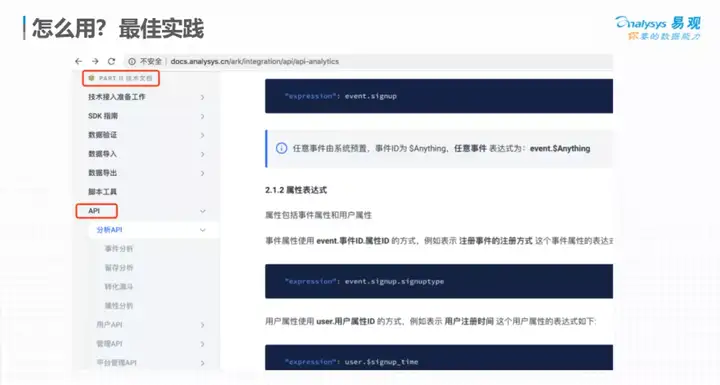Viewport: 720px width, 385px height.
Task: Expand the 管理API chevron
Action: (202, 344)
